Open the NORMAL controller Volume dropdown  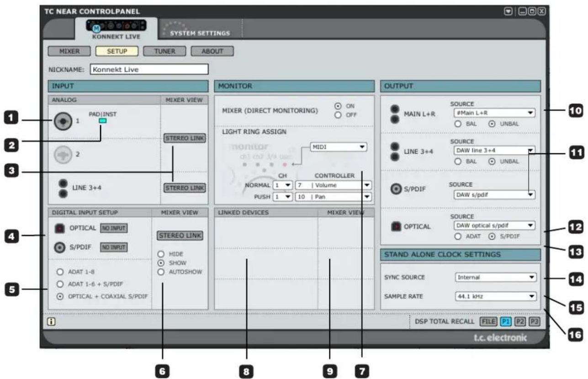(333, 186)
